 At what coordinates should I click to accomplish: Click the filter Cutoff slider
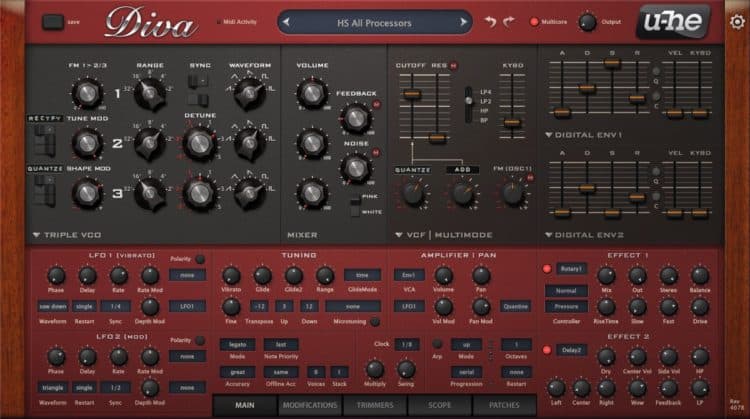tap(411, 94)
